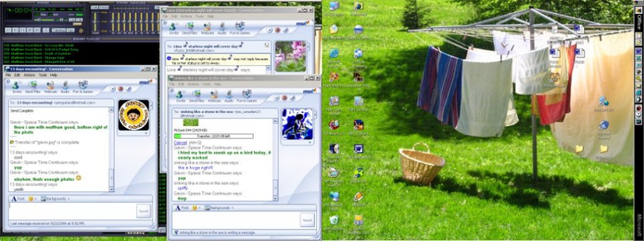
Task: Click the block contact icon in 13 days window
Action: pyautogui.click(x=121, y=89)
